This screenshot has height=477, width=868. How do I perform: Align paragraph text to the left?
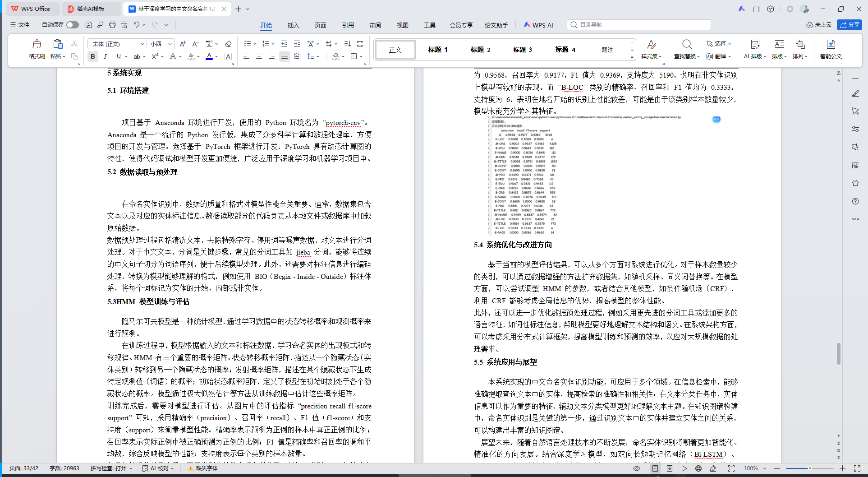246,56
